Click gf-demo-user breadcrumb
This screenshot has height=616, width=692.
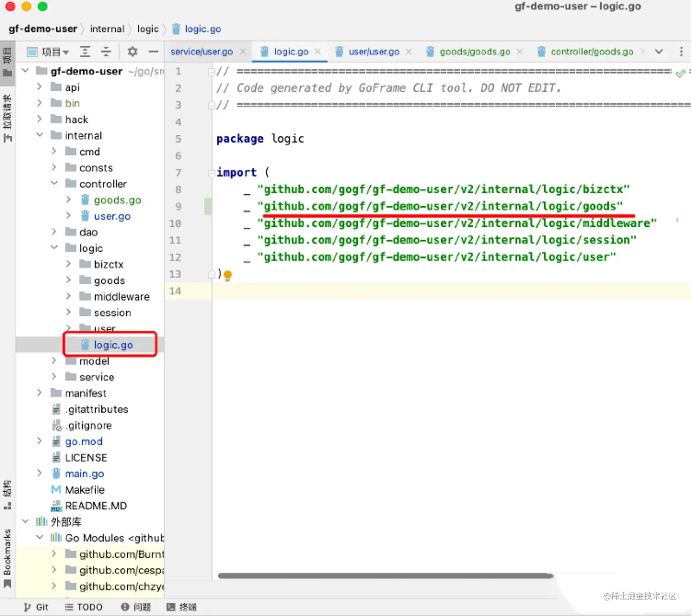point(43,29)
